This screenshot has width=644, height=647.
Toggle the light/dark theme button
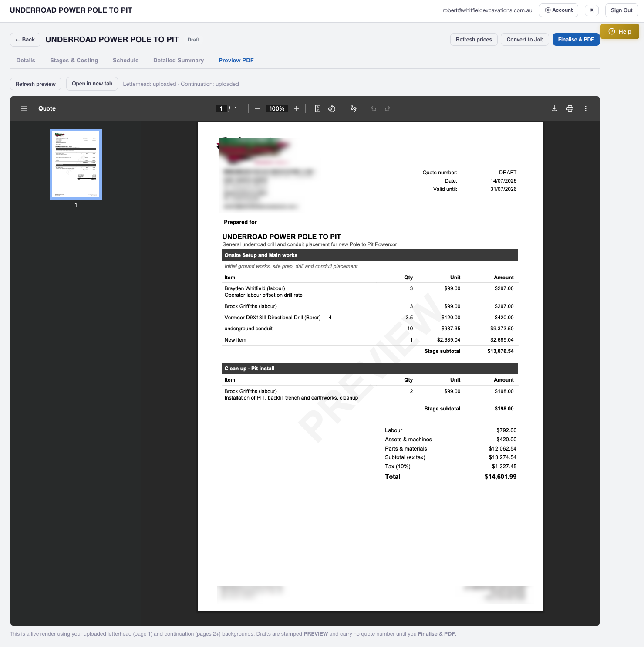pyautogui.click(x=592, y=10)
